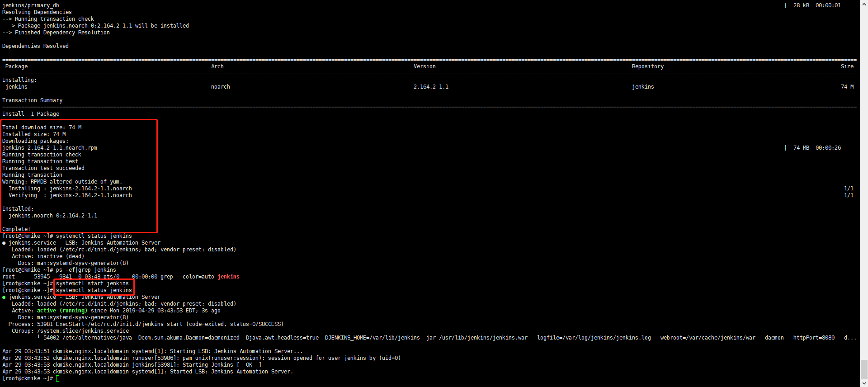
Task: Click the green 'active (running)' status text
Action: (62, 311)
